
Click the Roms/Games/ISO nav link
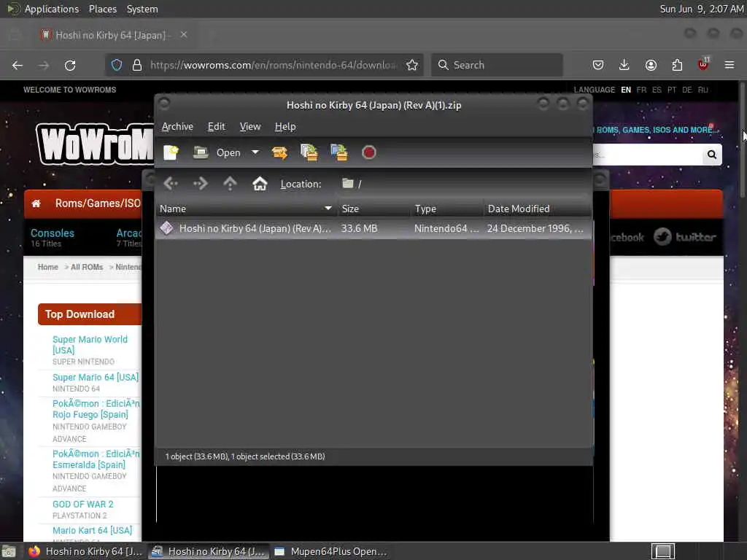click(x=98, y=203)
